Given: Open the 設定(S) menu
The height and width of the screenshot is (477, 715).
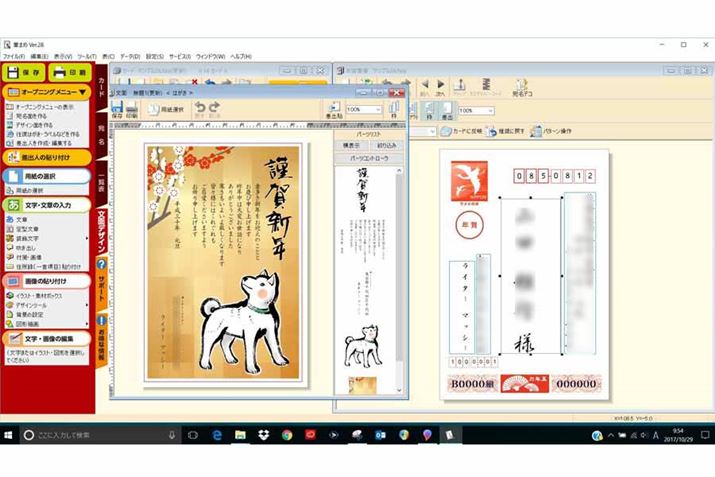Looking at the screenshot, I should (x=155, y=57).
